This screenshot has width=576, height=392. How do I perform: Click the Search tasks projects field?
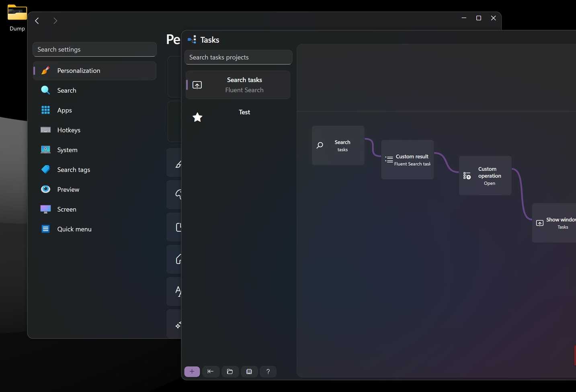click(238, 57)
